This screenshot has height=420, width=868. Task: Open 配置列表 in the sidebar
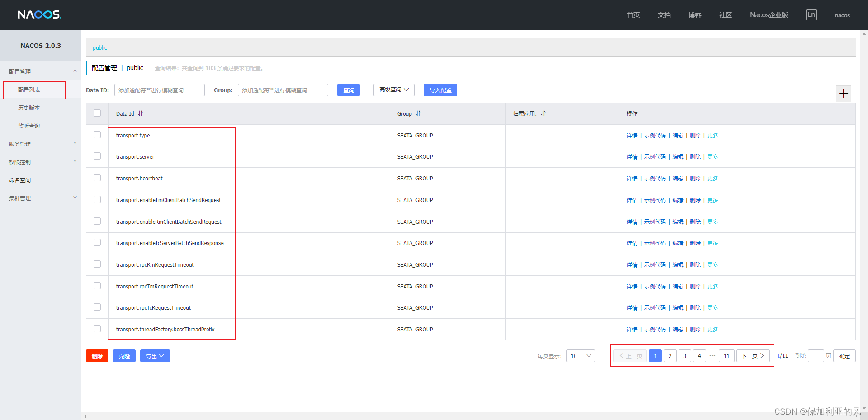pos(29,90)
